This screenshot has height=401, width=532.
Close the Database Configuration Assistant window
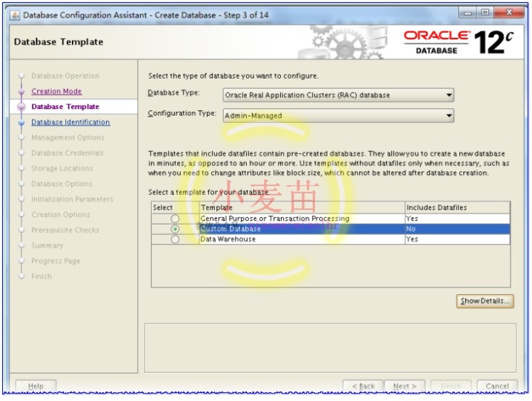pos(509,13)
